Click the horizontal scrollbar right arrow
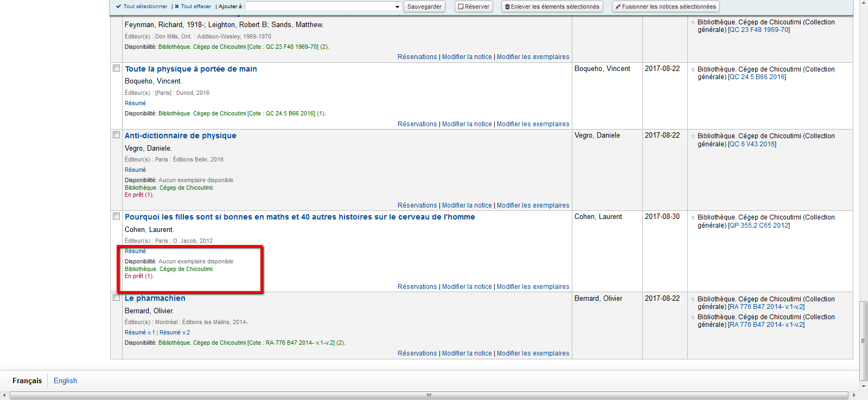 pos(854,395)
